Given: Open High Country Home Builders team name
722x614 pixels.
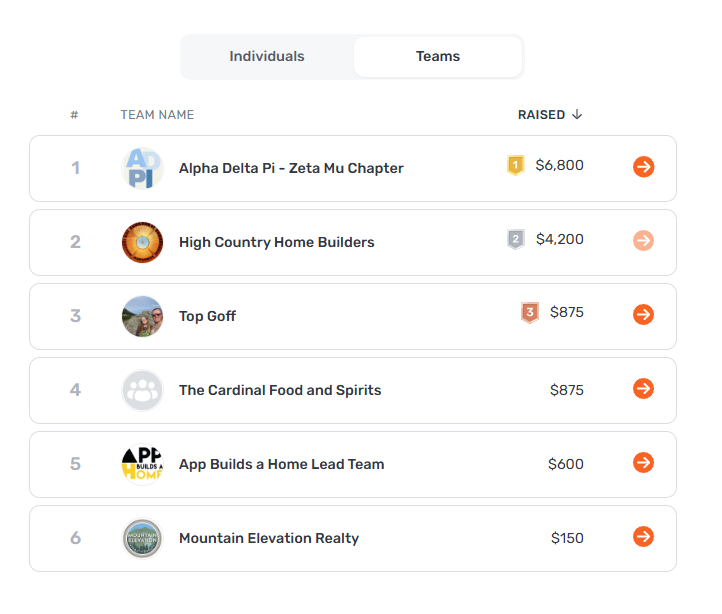Looking at the screenshot, I should [x=277, y=242].
